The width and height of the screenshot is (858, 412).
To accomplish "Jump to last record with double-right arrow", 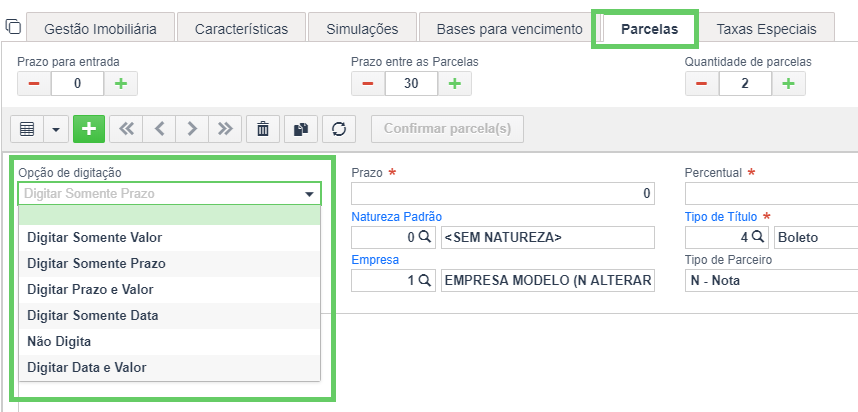I will [x=225, y=129].
